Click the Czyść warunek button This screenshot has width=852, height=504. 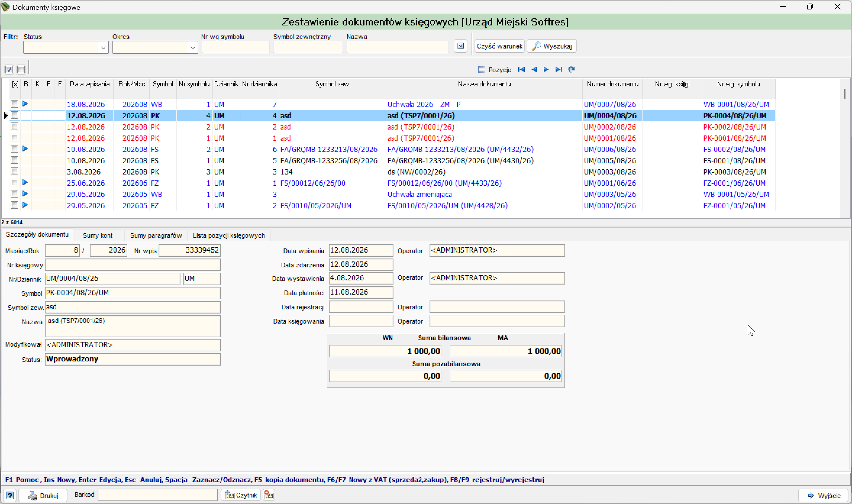(500, 46)
